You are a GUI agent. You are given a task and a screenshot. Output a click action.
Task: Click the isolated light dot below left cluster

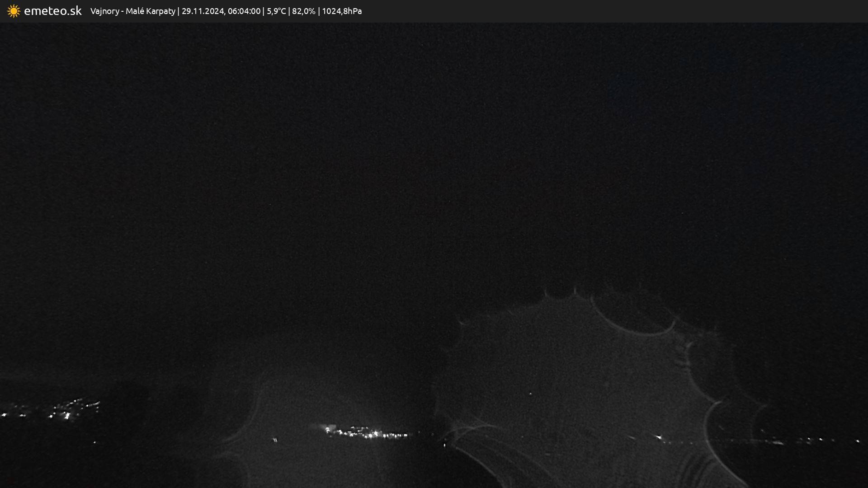tap(94, 442)
